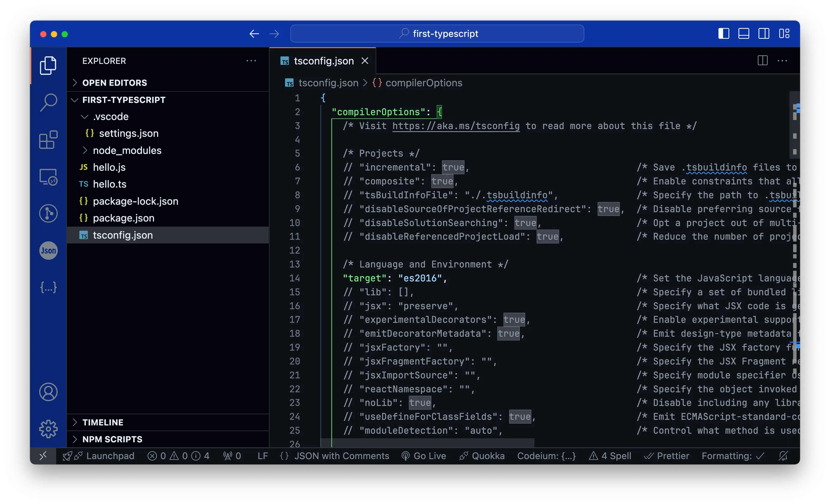Collapse the .vscode folder
The width and height of the screenshot is (830, 504).
tap(168, 117)
